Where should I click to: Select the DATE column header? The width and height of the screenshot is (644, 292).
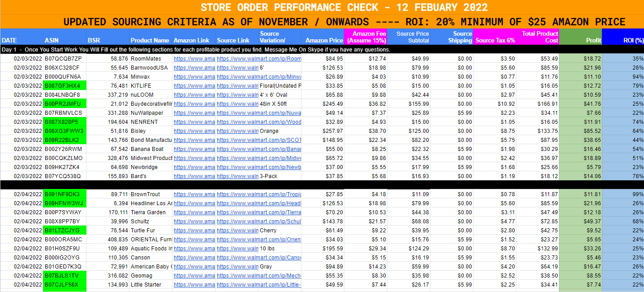[x=22, y=37]
